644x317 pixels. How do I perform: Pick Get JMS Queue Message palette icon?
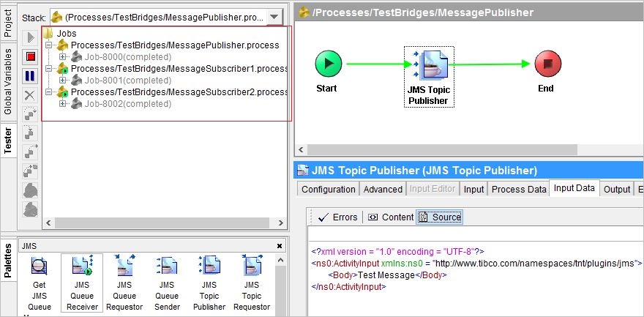coord(40,266)
